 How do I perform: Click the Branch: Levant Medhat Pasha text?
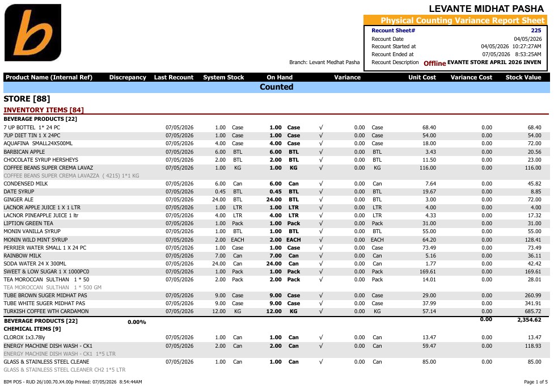[x=324, y=62]
